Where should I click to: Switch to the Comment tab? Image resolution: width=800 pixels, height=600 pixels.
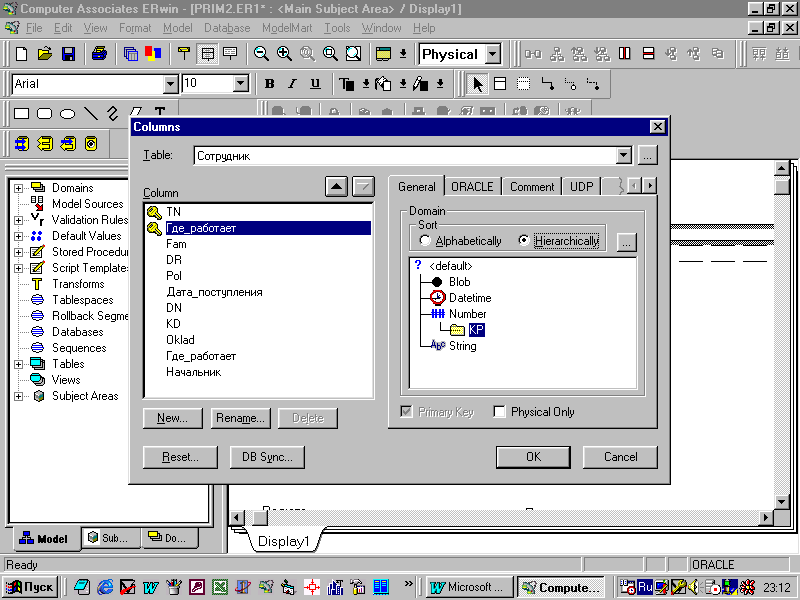click(532, 187)
